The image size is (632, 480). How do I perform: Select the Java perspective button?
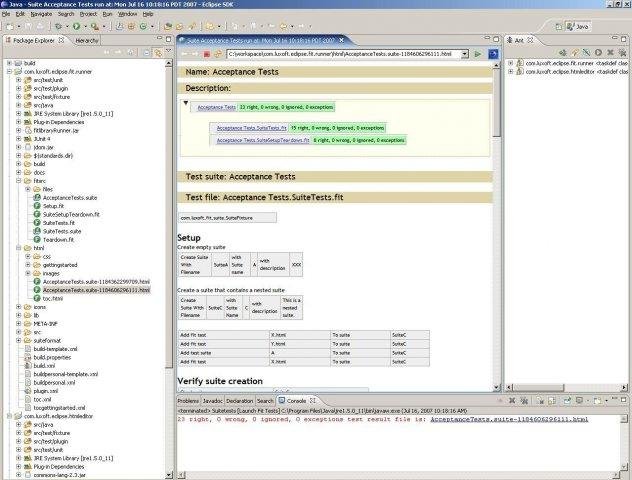pyautogui.click(x=578, y=25)
